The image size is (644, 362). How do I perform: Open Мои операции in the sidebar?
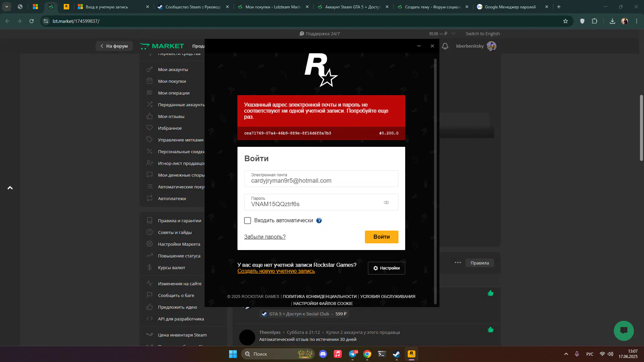pyautogui.click(x=174, y=93)
